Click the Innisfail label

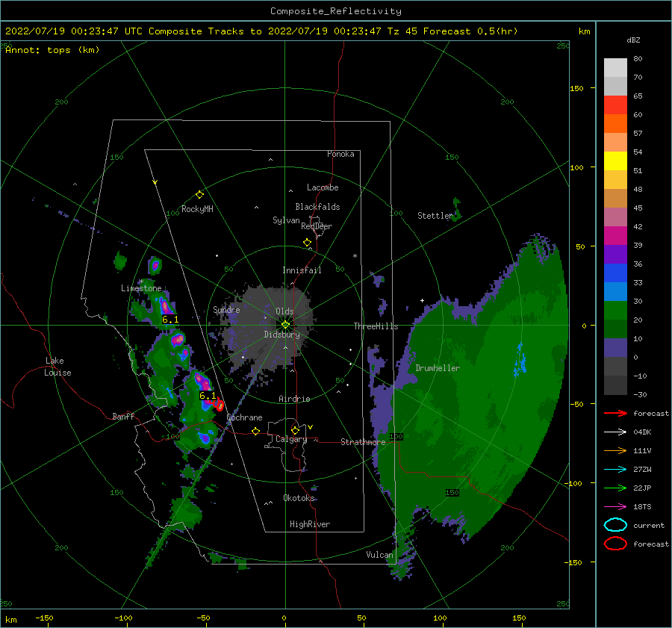coord(302,270)
